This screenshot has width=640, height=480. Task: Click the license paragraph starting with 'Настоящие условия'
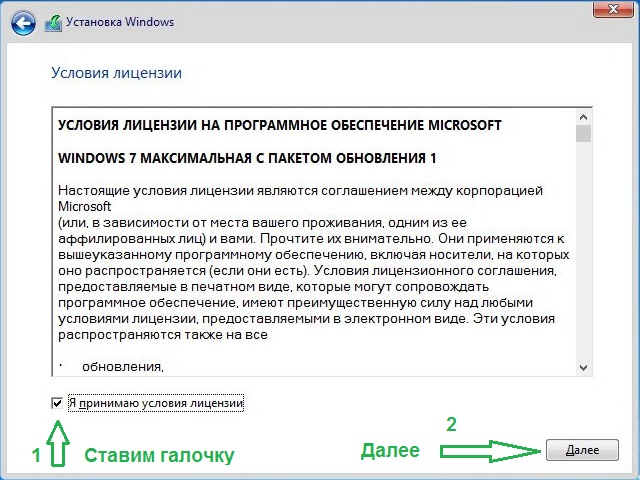[x=313, y=262]
